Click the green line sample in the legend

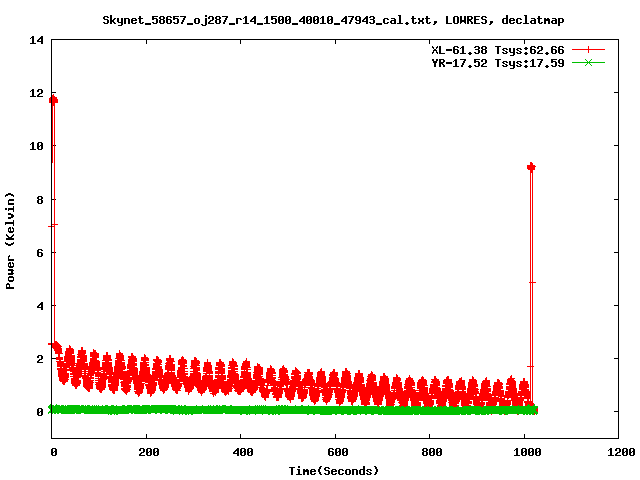coord(588,62)
